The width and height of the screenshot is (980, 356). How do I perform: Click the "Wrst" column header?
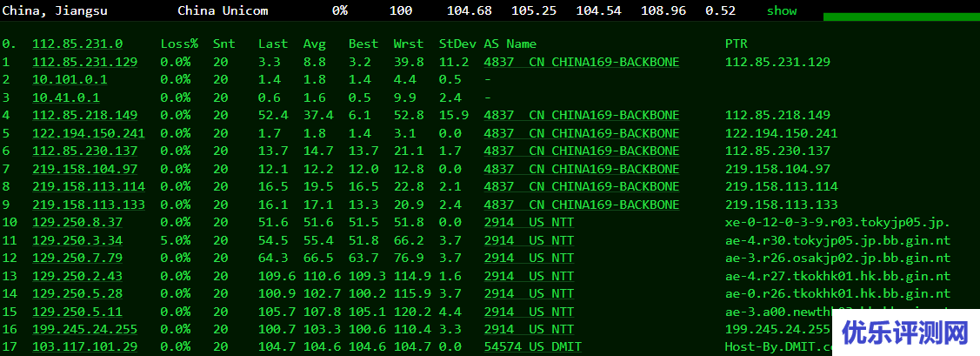tap(409, 44)
